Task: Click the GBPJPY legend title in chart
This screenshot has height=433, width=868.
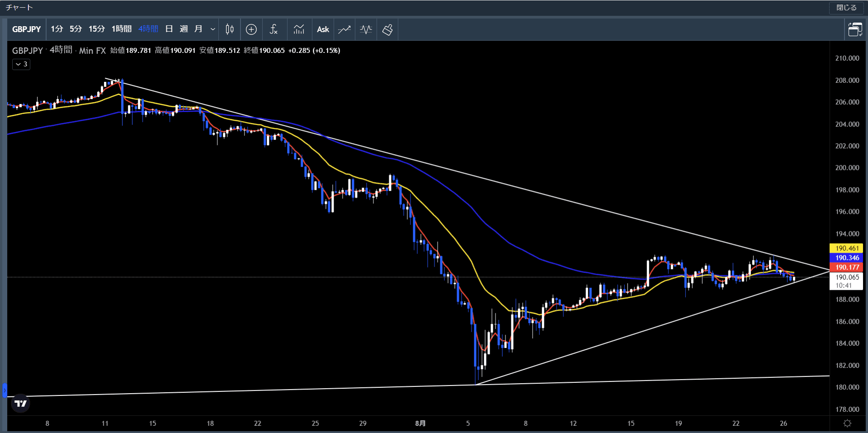Action: click(28, 51)
